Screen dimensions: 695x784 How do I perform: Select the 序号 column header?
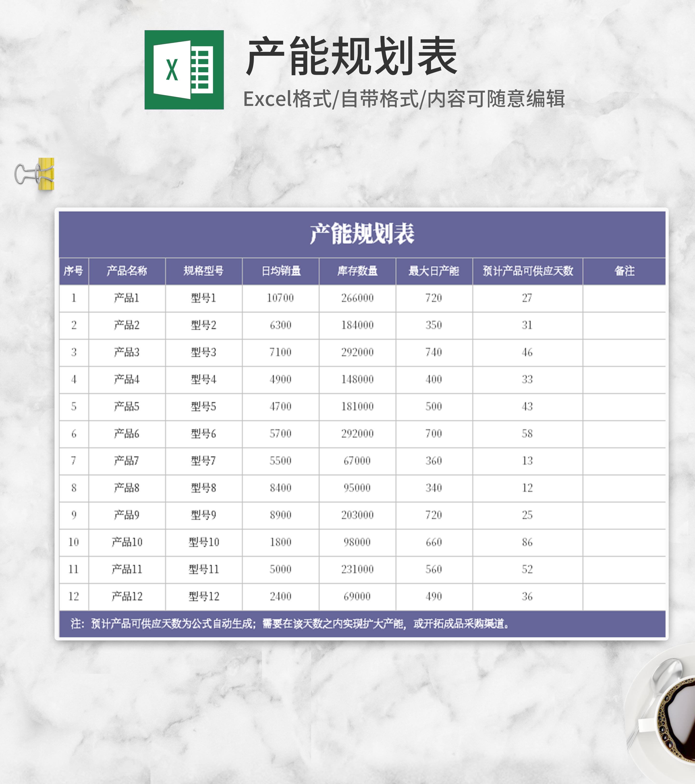74,271
